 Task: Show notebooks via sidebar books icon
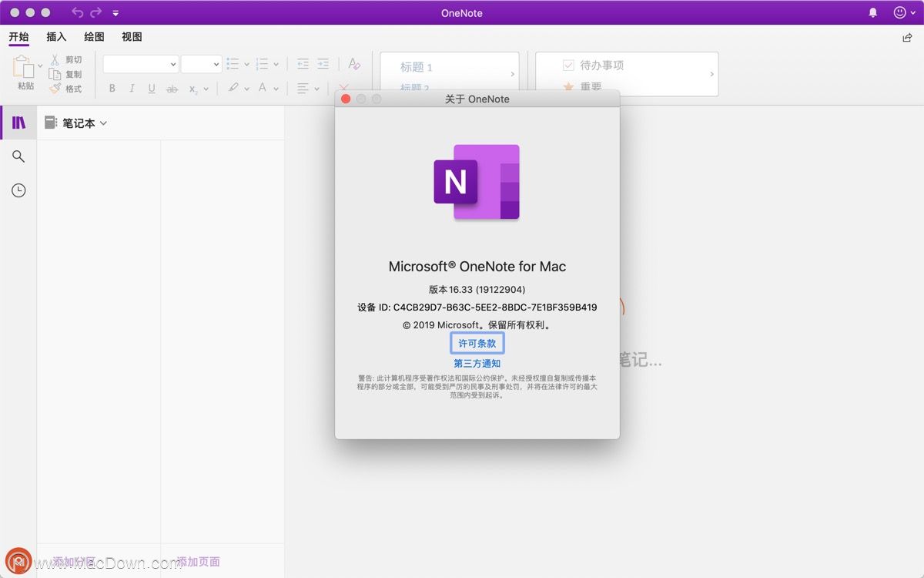[19, 123]
